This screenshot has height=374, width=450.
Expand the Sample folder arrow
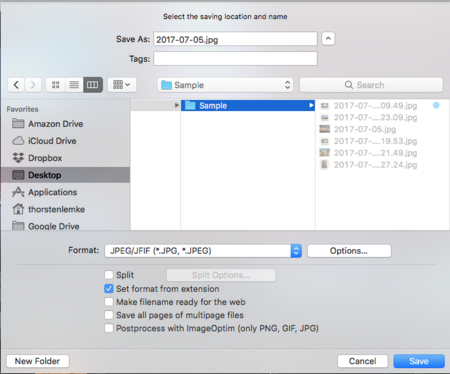click(x=311, y=105)
